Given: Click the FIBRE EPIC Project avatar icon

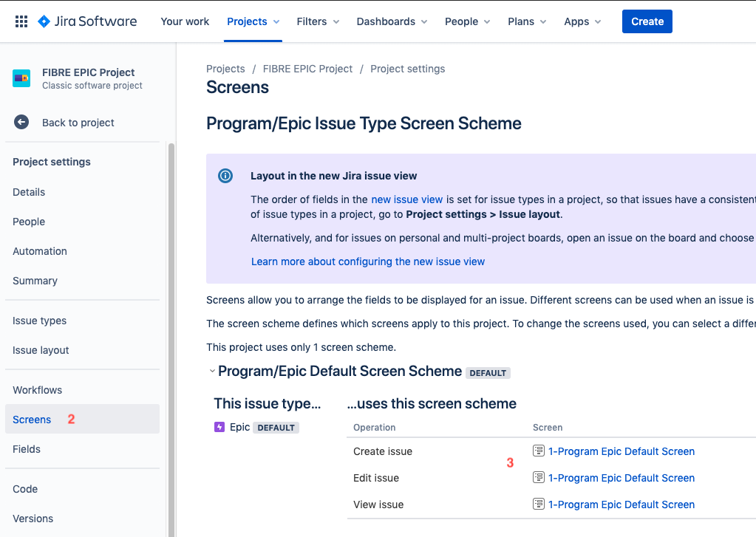Looking at the screenshot, I should pos(21,78).
